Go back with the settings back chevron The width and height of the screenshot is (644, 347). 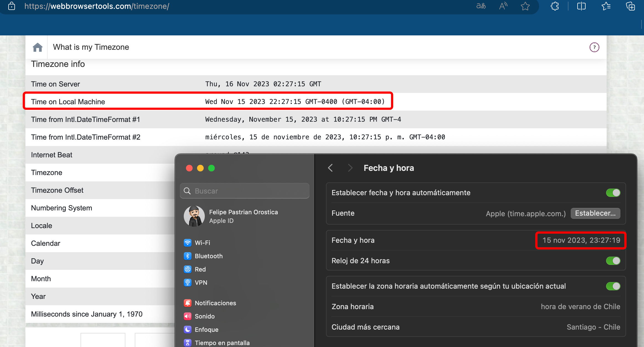330,168
